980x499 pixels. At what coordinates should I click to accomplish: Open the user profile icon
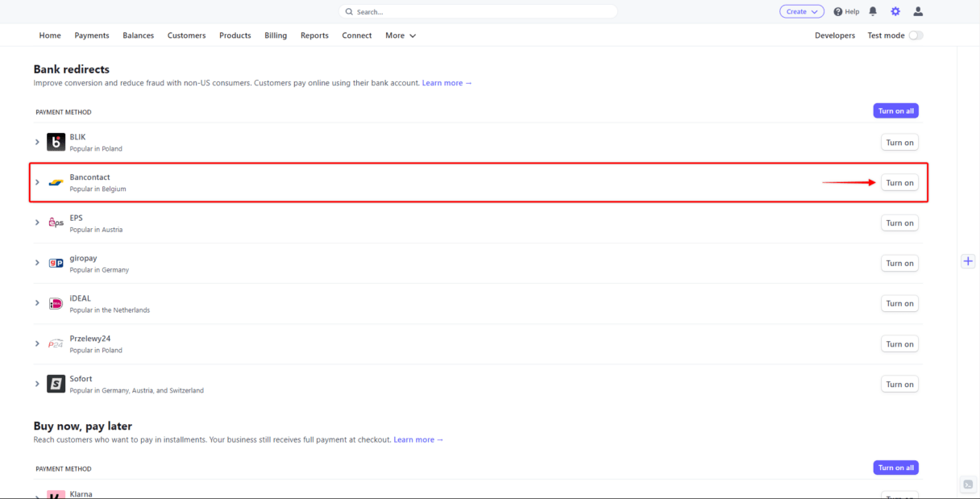[918, 11]
